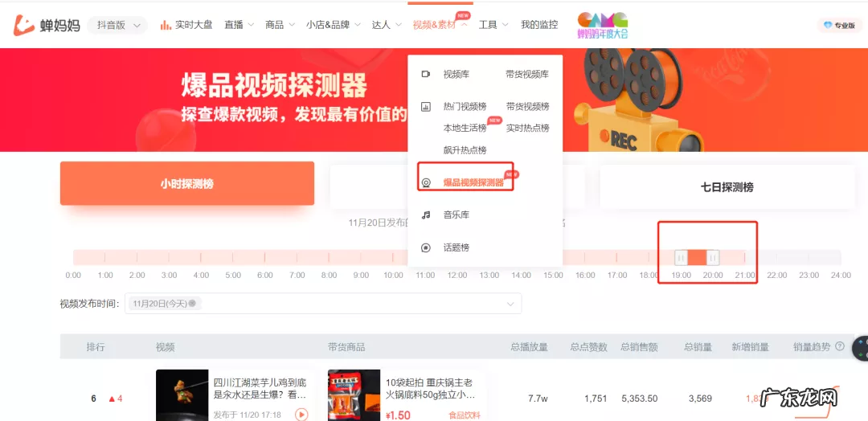Click the 7.7w play count value
This screenshot has width=868, height=421.
[x=537, y=399]
